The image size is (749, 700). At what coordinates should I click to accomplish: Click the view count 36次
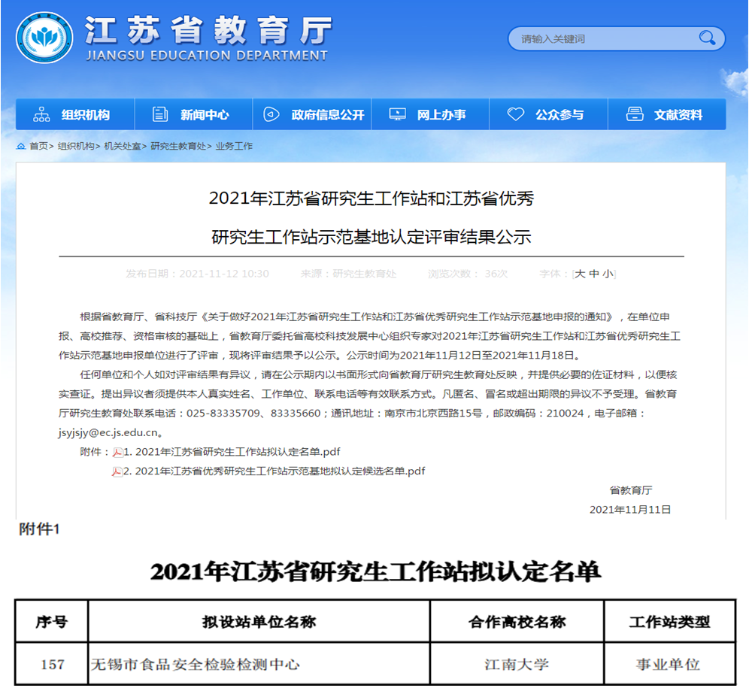point(496,274)
